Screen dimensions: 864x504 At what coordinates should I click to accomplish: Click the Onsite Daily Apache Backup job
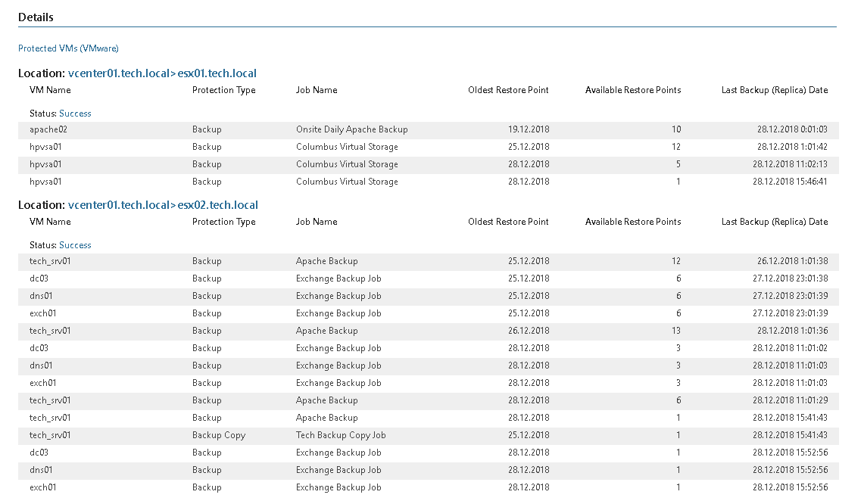[351, 129]
